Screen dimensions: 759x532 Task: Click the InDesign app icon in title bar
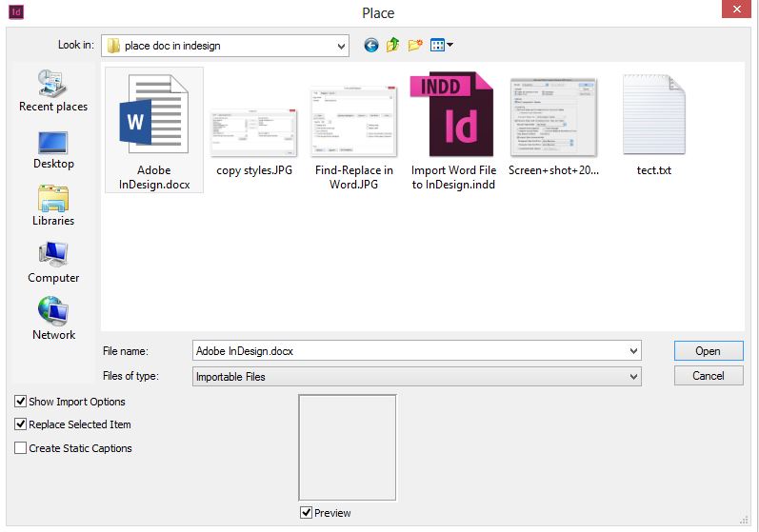click(16, 11)
